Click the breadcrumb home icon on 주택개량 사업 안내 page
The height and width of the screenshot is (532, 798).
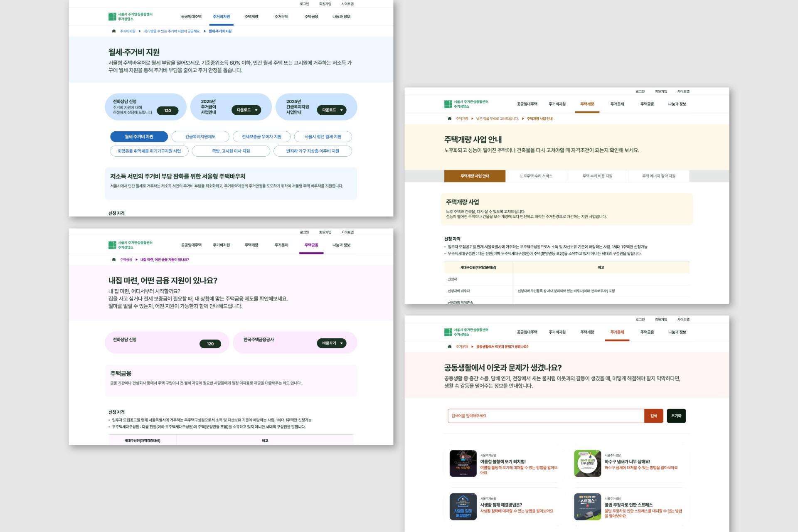click(450, 118)
